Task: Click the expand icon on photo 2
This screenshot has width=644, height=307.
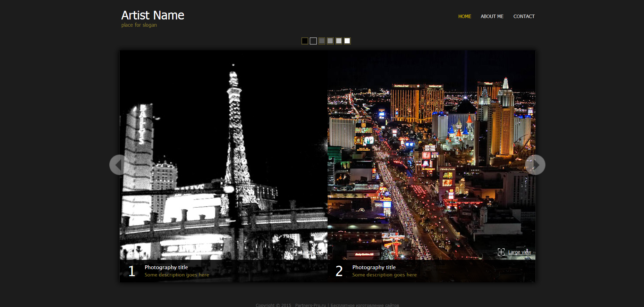Action: tap(501, 252)
